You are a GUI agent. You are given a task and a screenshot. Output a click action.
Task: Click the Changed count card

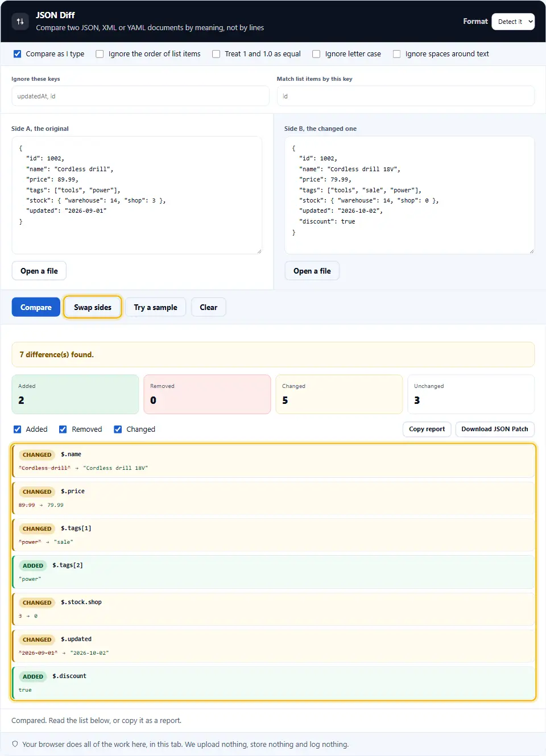(339, 394)
